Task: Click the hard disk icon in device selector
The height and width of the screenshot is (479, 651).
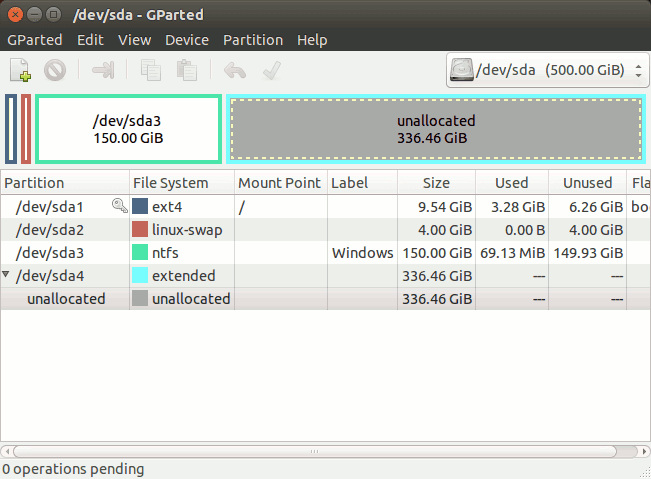Action: (462, 70)
